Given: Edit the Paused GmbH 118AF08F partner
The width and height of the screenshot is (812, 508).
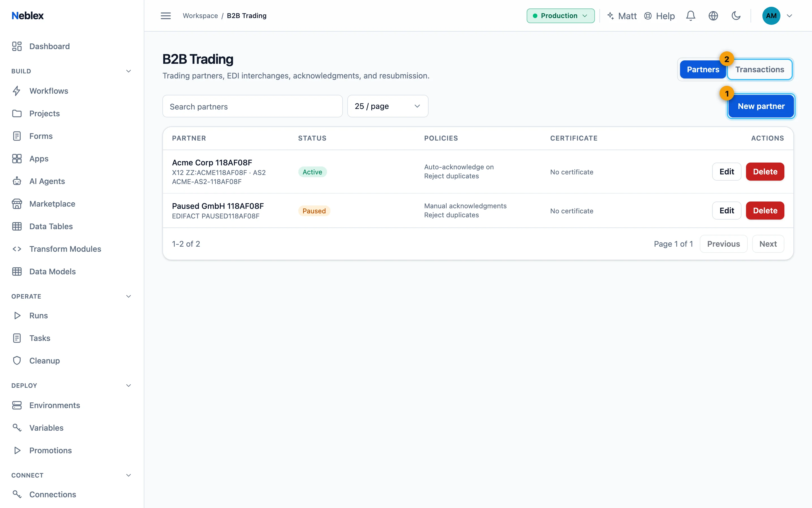Looking at the screenshot, I should pos(727,211).
